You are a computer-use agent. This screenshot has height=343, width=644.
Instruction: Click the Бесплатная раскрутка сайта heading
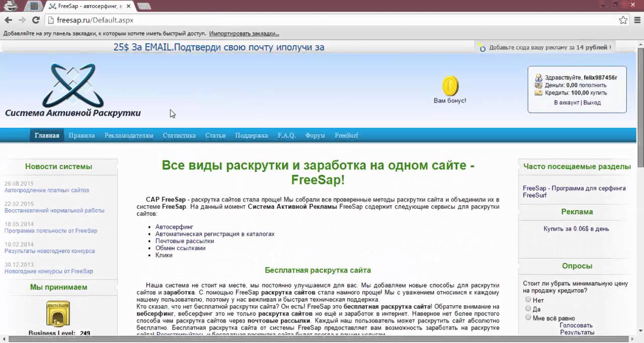pos(318,270)
